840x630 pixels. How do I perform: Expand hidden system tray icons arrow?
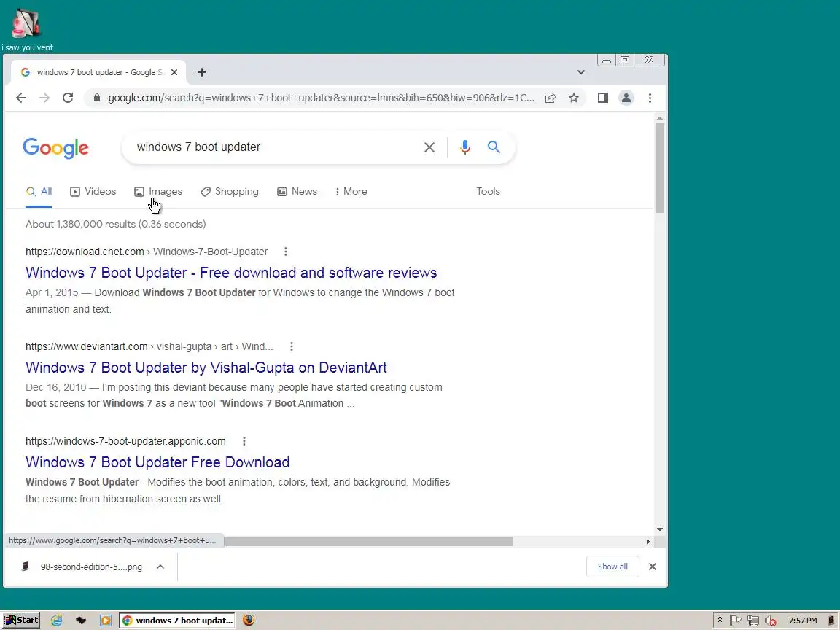click(720, 620)
